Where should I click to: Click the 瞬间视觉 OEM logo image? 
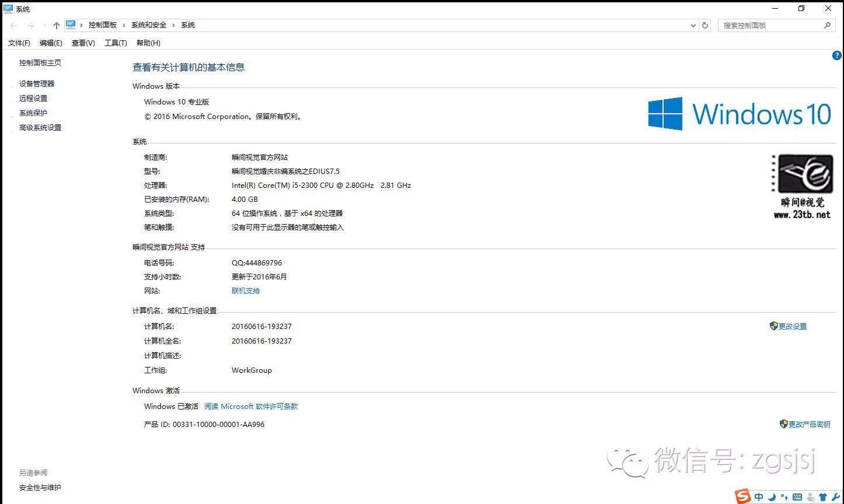tap(802, 187)
